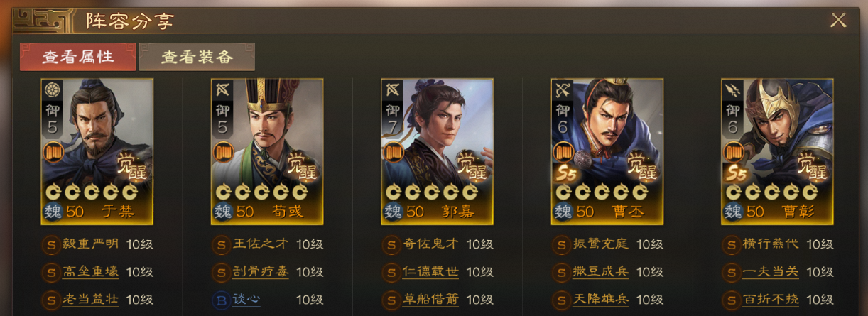The width and height of the screenshot is (868, 316).
Task: Click the 觉醒 badge on 郭嘉's card
Action: coord(472,165)
